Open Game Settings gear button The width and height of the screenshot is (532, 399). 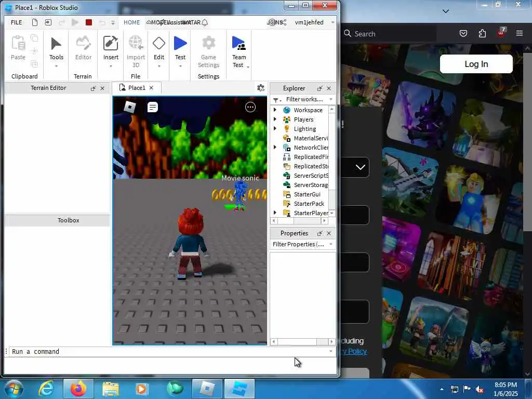(x=208, y=43)
